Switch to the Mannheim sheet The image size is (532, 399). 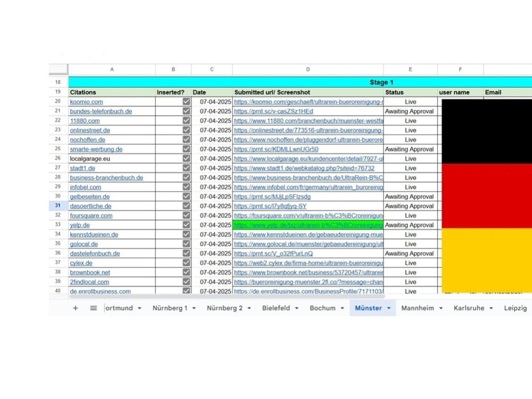(417, 308)
